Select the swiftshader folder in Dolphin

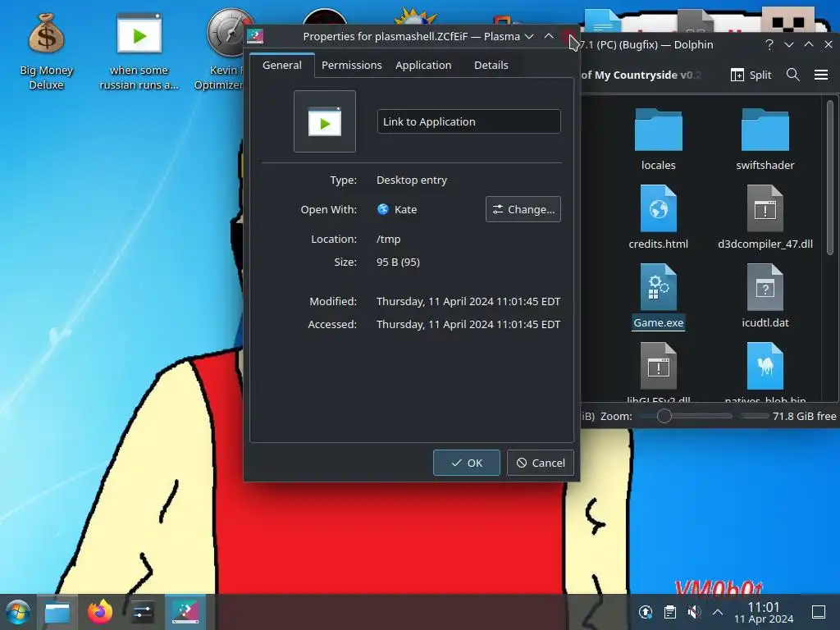pyautogui.click(x=765, y=139)
